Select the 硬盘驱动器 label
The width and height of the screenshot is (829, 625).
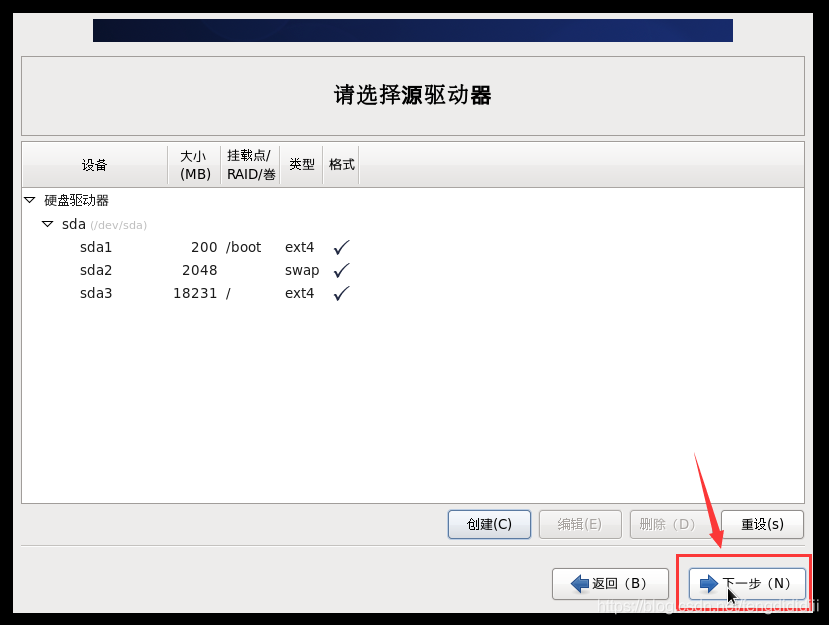pos(76,200)
